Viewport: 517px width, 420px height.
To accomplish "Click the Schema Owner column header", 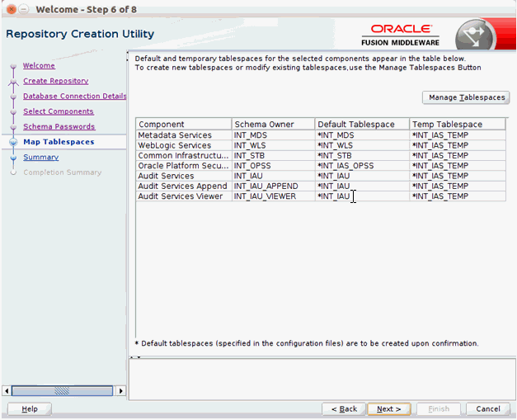I will click(273, 124).
